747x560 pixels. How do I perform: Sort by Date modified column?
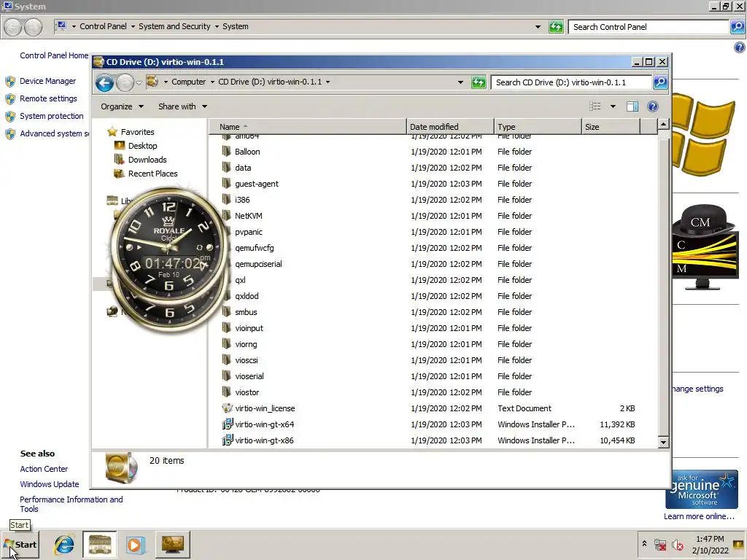450,127
